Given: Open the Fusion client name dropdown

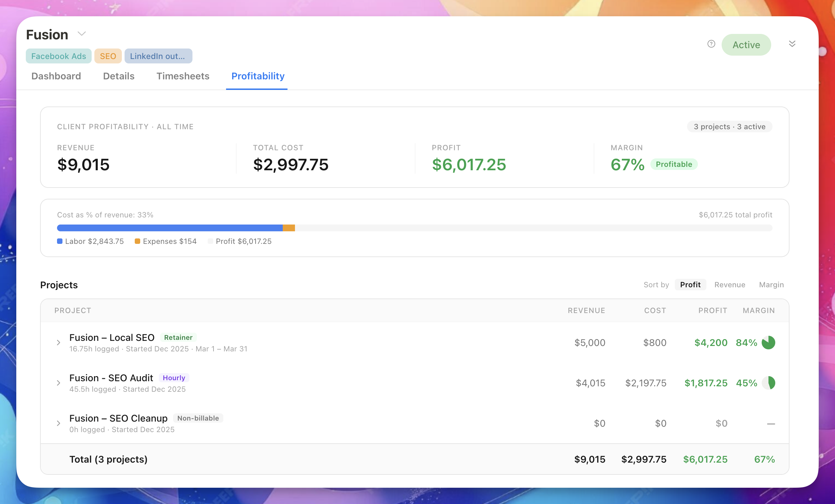Looking at the screenshot, I should [x=81, y=34].
